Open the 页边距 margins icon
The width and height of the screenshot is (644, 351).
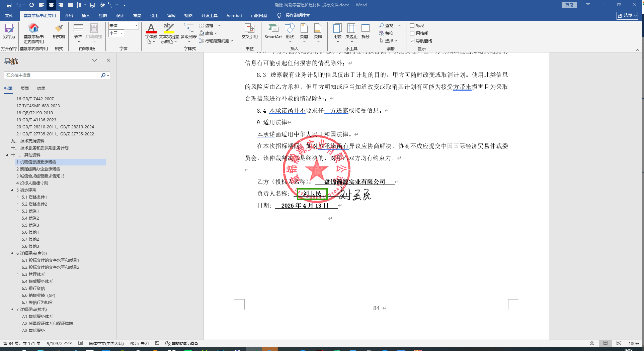click(351, 33)
